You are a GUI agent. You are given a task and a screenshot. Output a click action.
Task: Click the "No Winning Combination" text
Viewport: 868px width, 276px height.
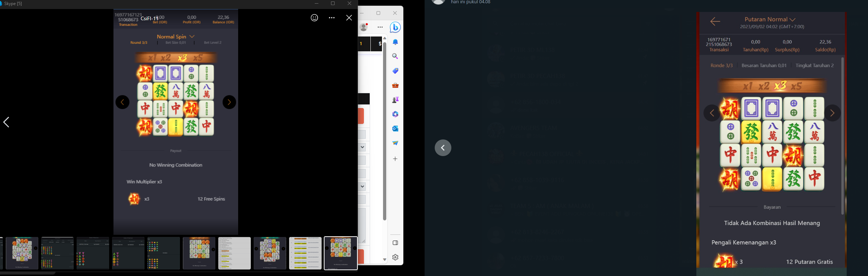(176, 165)
